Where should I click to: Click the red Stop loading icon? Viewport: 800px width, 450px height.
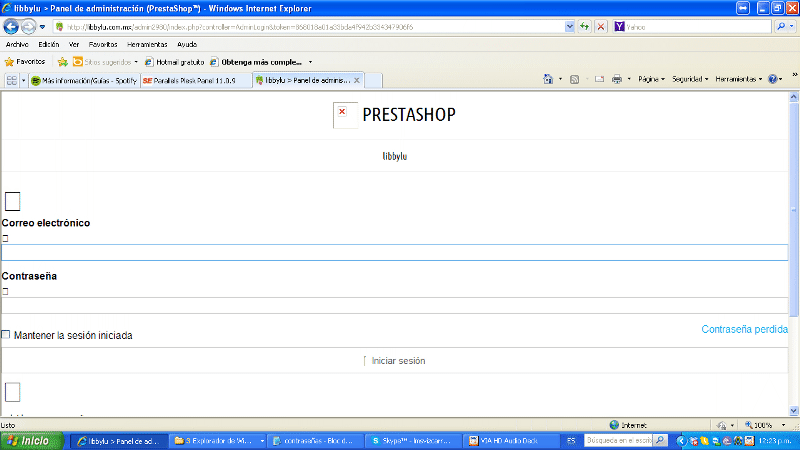click(601, 27)
